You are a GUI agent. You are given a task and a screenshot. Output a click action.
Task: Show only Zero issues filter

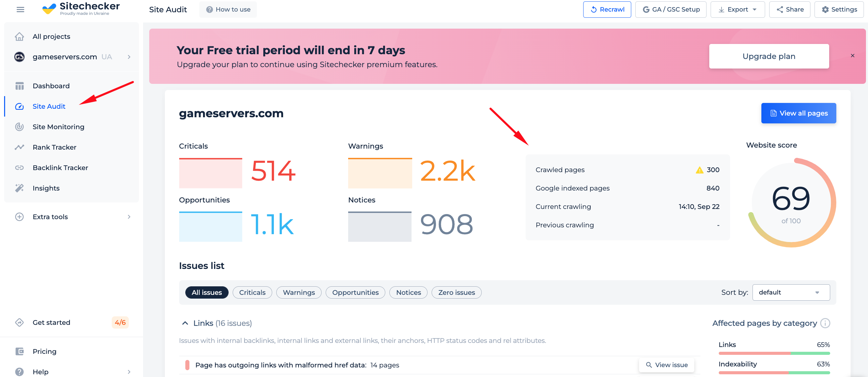[x=456, y=292]
